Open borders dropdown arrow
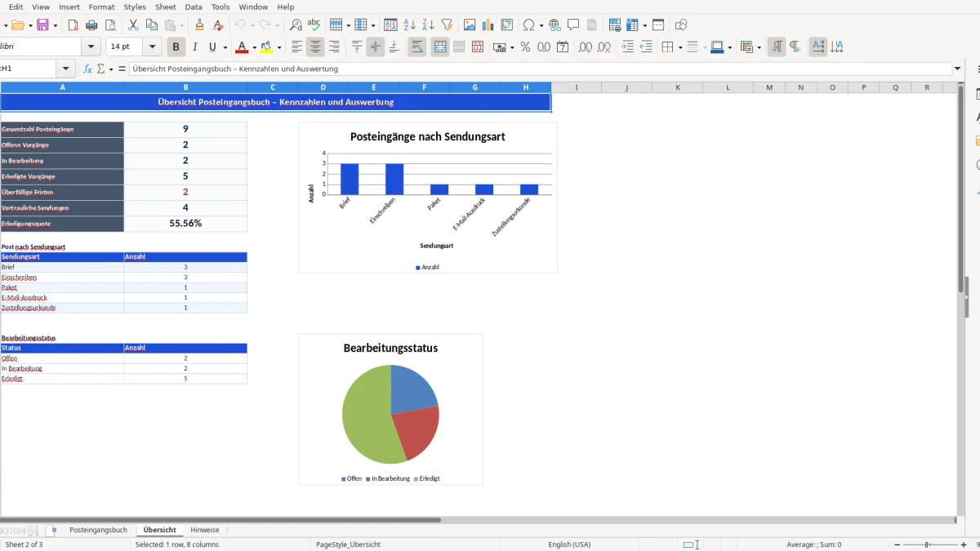The width and height of the screenshot is (980, 551). click(679, 47)
